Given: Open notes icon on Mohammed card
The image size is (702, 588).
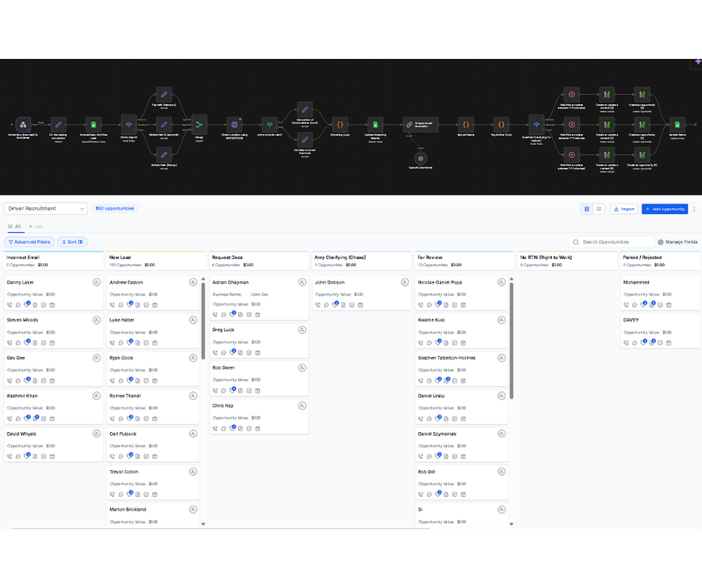Looking at the screenshot, I should pyautogui.click(x=652, y=304).
